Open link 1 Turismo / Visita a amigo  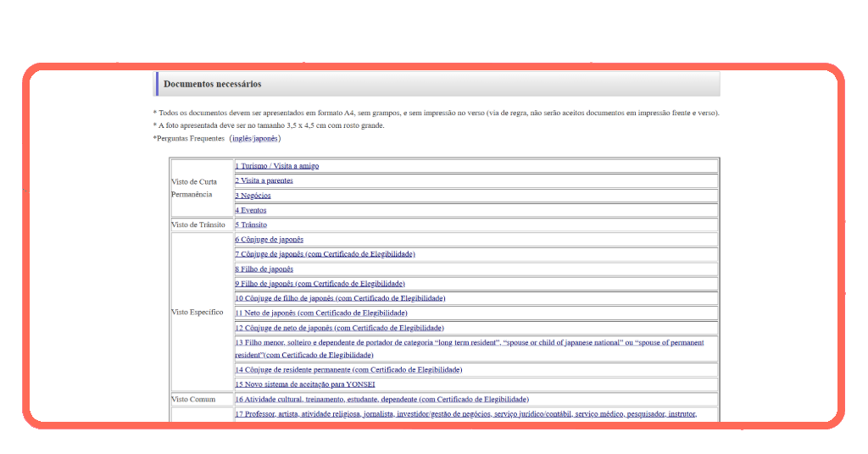click(x=277, y=166)
